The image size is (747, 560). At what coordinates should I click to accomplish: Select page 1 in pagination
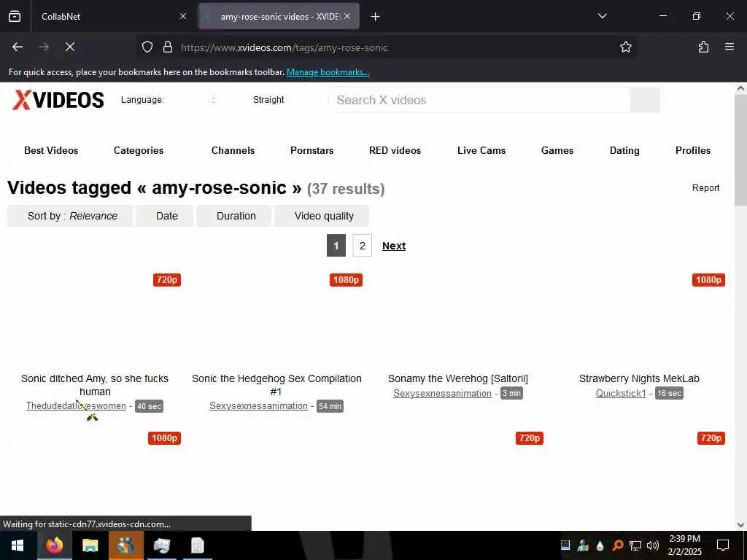point(336,246)
